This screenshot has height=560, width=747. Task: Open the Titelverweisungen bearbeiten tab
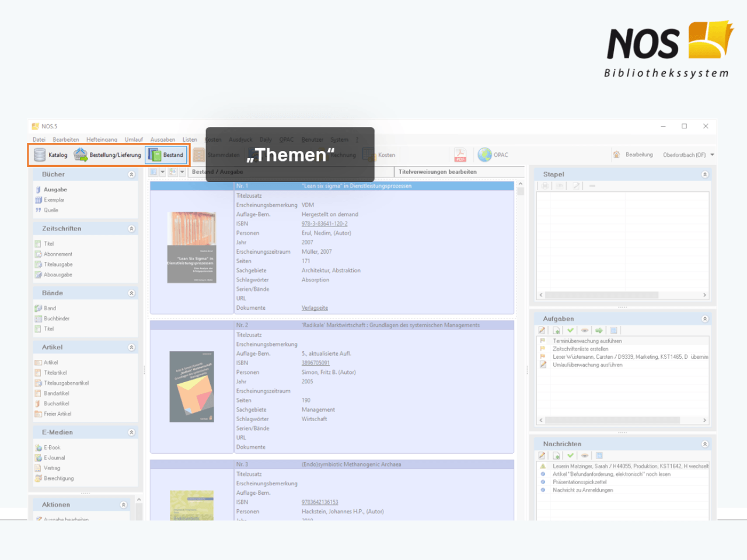pyautogui.click(x=438, y=172)
